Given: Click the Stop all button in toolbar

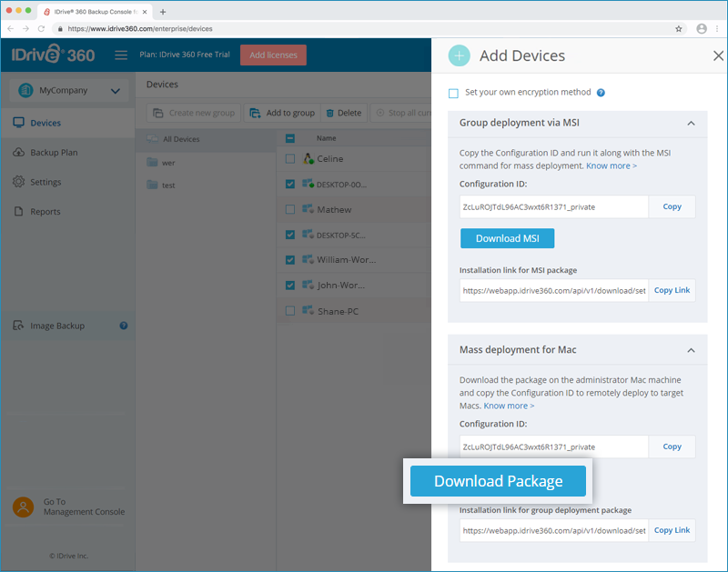Looking at the screenshot, I should pyautogui.click(x=402, y=113).
